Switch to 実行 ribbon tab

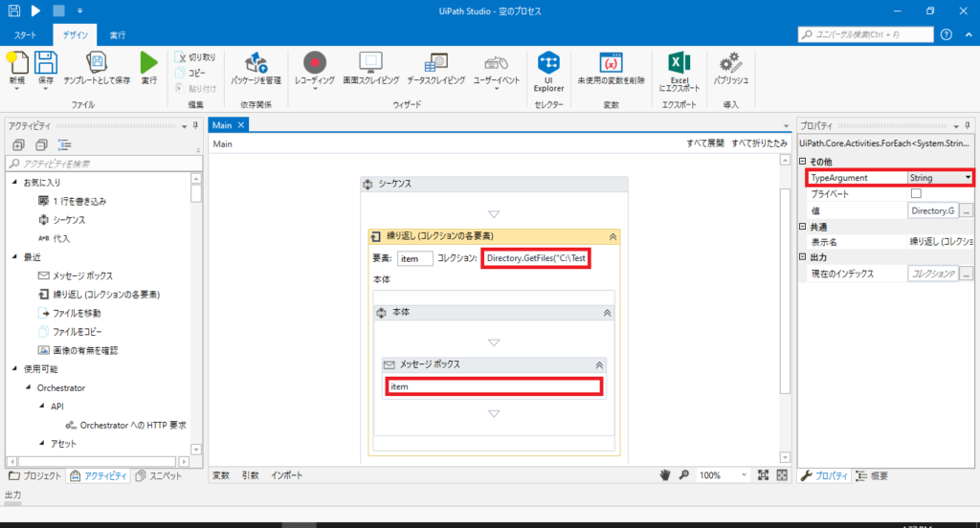pyautogui.click(x=118, y=35)
